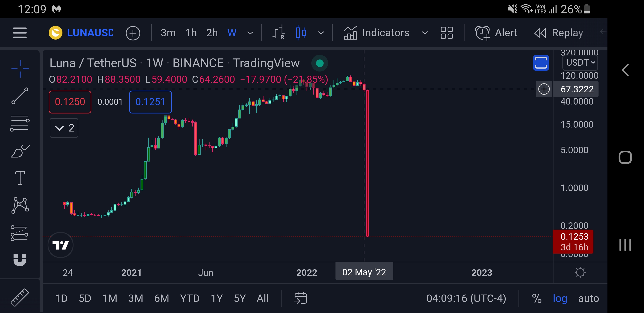
Task: Open the hamburger navigation menu
Action: pyautogui.click(x=20, y=33)
